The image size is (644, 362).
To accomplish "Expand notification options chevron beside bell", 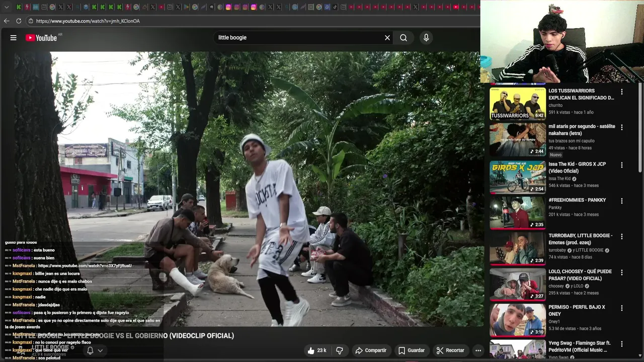I will (x=100, y=350).
